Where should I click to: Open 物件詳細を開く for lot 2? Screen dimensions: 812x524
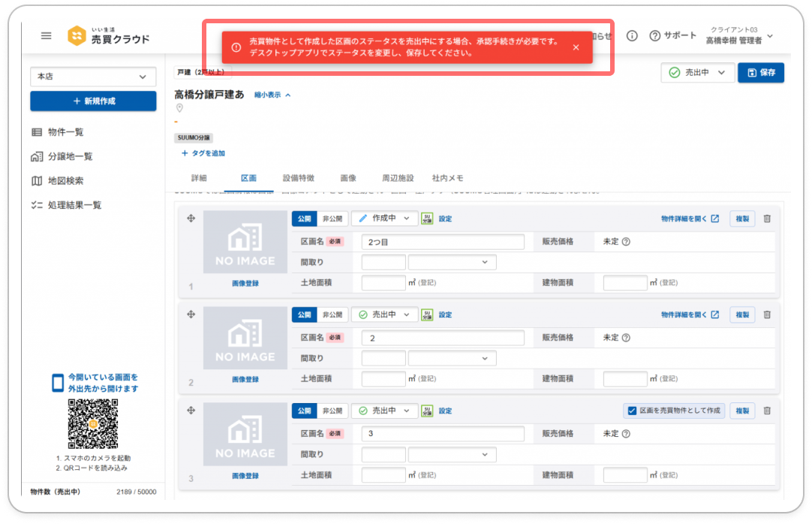(690, 315)
